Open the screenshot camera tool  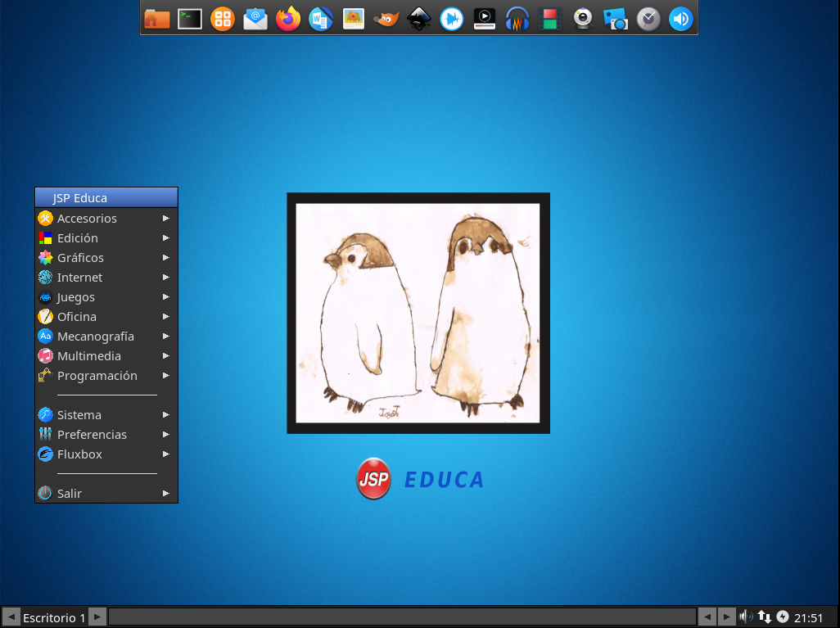click(x=616, y=20)
